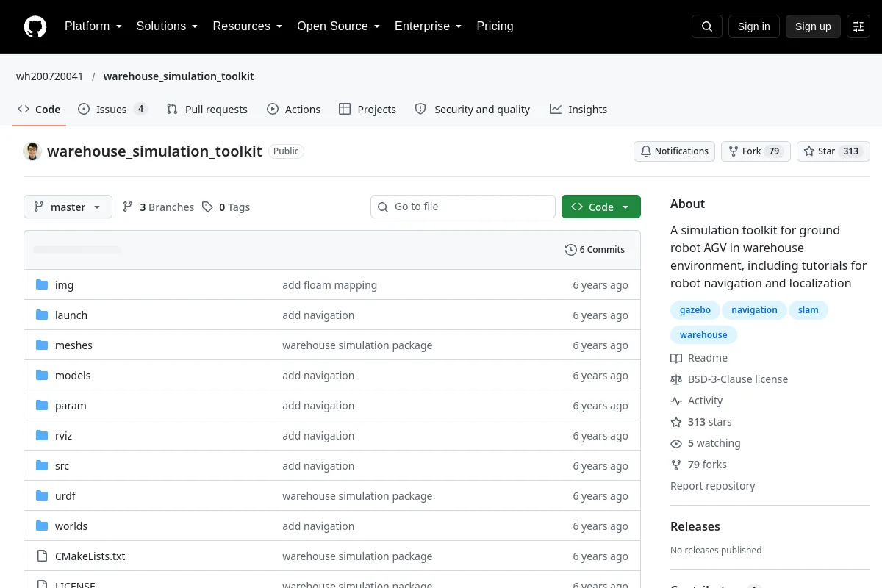The width and height of the screenshot is (882, 588).
Task: Click the Sign in button
Action: point(754,26)
